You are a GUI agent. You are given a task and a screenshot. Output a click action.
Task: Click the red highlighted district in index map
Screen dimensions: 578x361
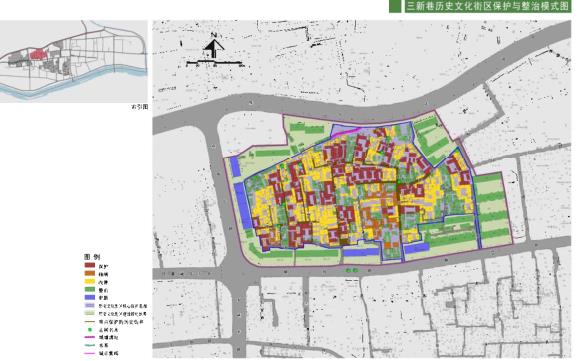[38, 55]
